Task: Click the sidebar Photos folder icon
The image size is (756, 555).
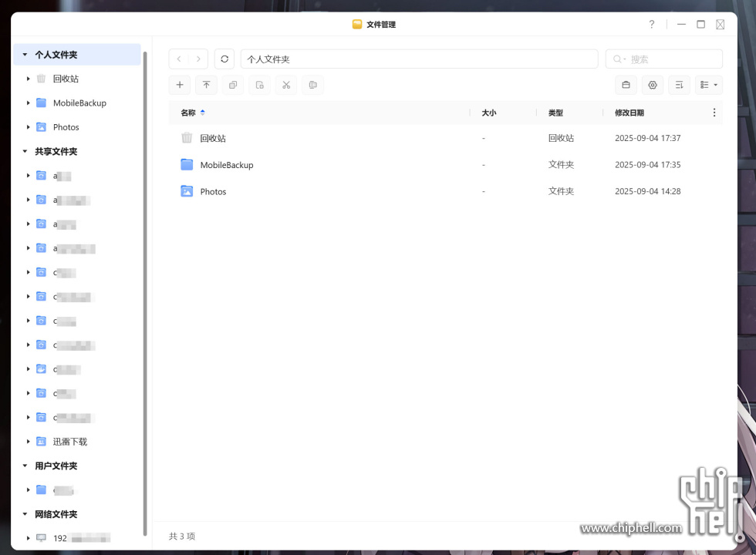Action: (42, 127)
